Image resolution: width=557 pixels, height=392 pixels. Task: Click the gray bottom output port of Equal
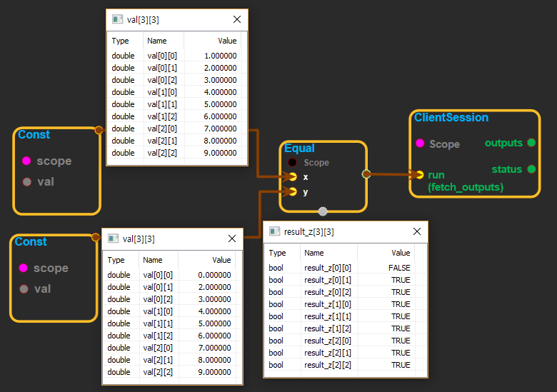click(x=323, y=211)
